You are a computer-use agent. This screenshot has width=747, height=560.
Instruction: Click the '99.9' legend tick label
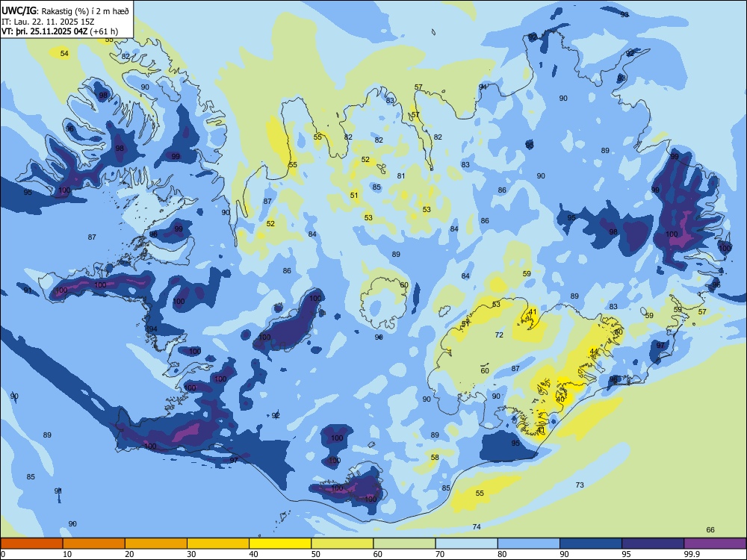pos(692,554)
